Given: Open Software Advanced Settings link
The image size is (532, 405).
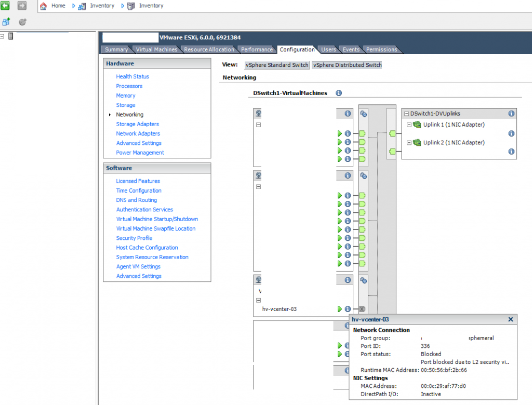Looking at the screenshot, I should (x=139, y=276).
